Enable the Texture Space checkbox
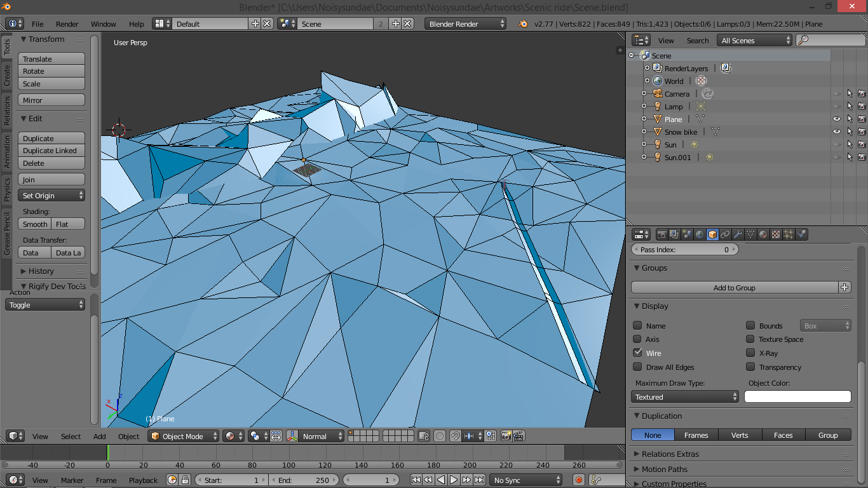The height and width of the screenshot is (488, 868). click(750, 339)
